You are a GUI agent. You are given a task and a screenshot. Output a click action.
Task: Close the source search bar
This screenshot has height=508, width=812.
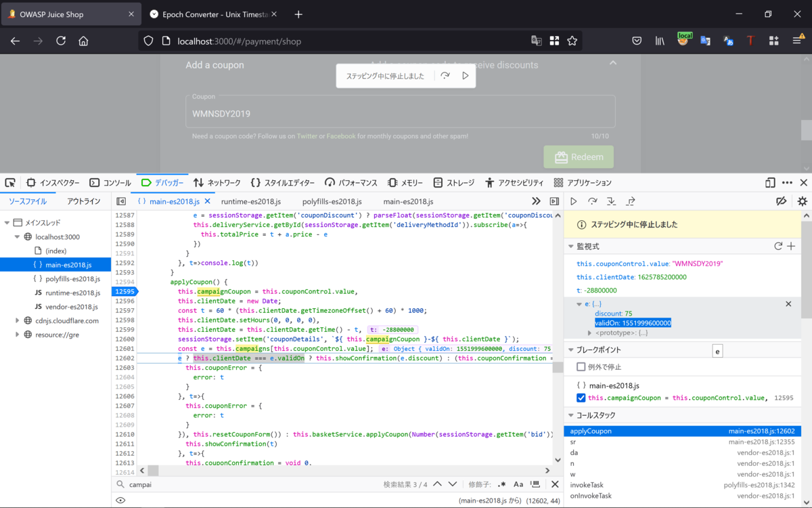click(555, 484)
